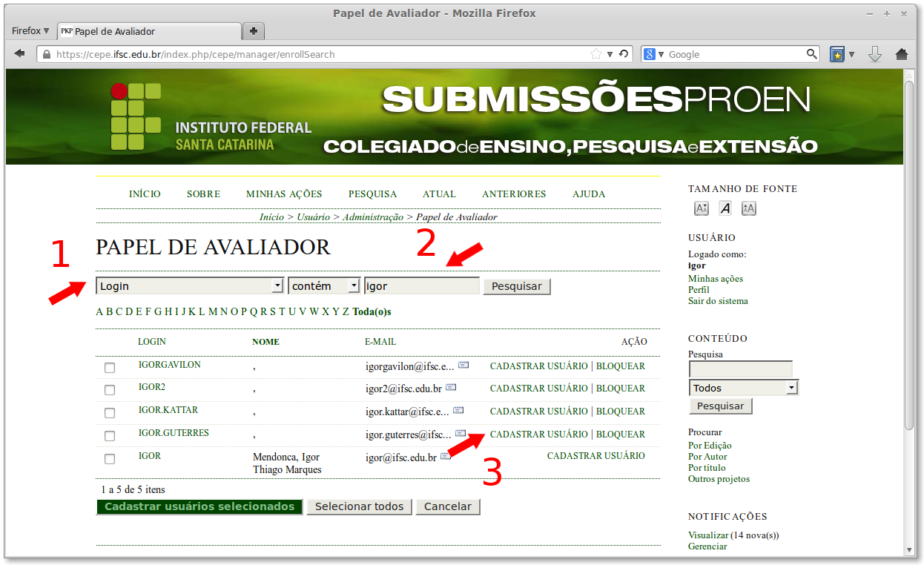Open email icon next to igor@ifsc.edu.br
The image size is (924, 565).
point(446,455)
